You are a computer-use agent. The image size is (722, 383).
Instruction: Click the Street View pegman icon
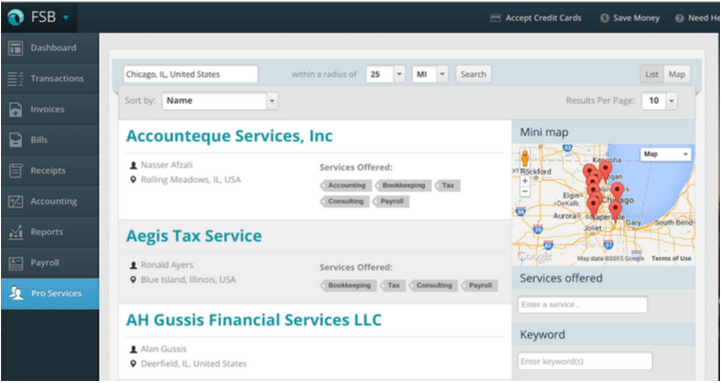(x=525, y=158)
